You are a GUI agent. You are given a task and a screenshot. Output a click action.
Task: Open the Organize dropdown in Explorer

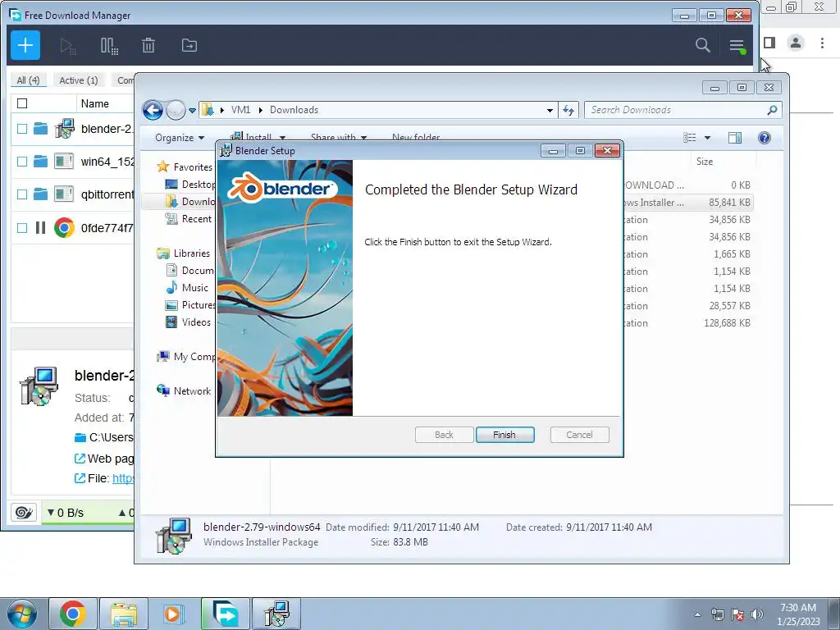(180, 138)
